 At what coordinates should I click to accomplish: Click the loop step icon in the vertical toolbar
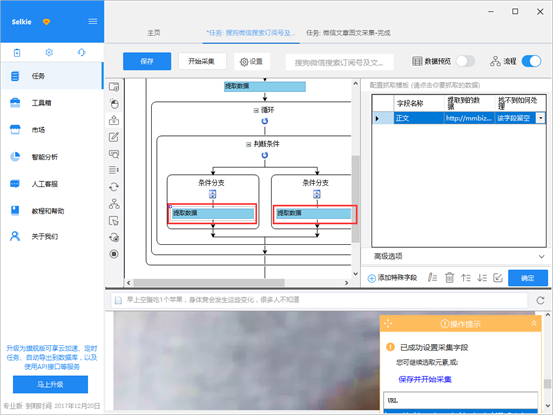[x=114, y=187]
